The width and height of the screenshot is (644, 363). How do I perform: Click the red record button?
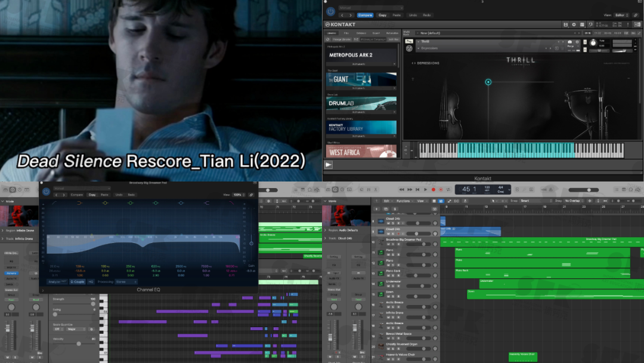[x=433, y=189]
